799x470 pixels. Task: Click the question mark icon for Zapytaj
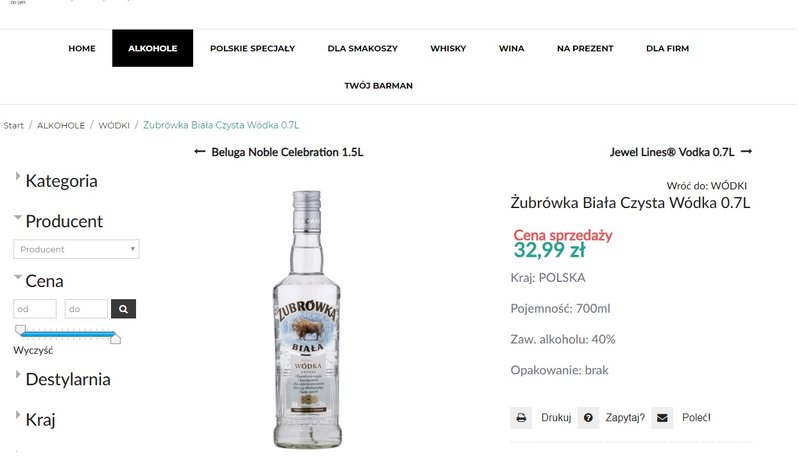[x=588, y=418]
